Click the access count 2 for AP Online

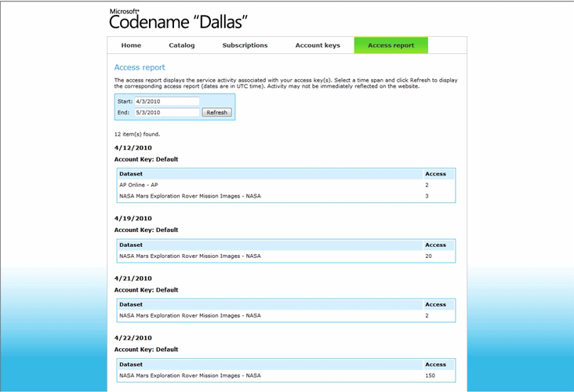point(427,185)
